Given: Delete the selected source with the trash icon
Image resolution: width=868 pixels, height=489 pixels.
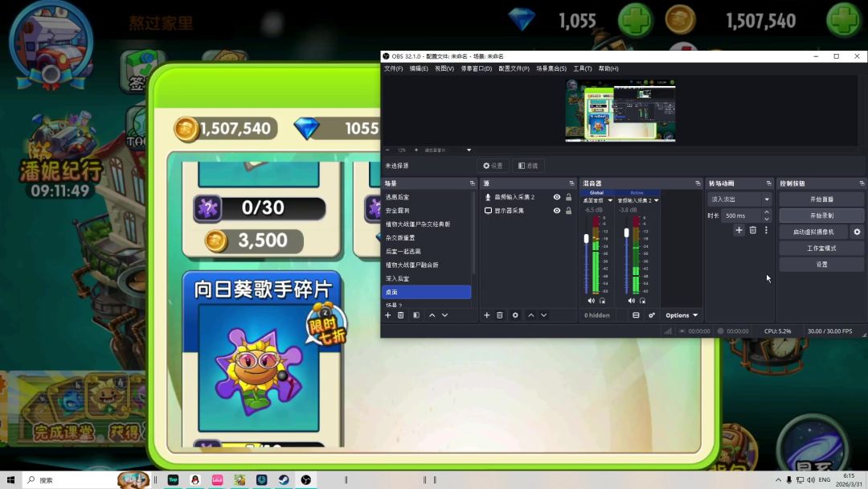Looking at the screenshot, I should (500, 315).
